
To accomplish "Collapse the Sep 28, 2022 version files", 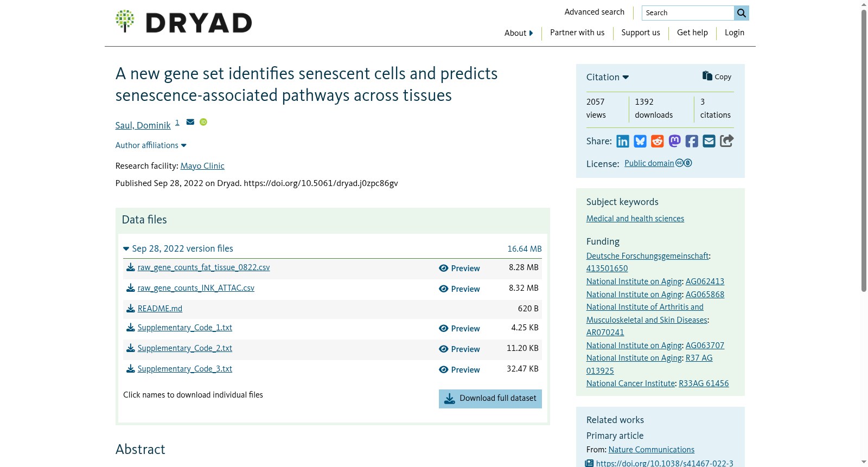I will coord(178,248).
